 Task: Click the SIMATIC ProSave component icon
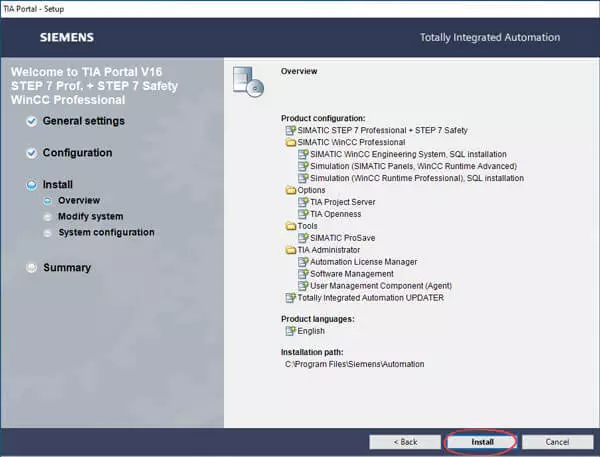pyautogui.click(x=303, y=238)
